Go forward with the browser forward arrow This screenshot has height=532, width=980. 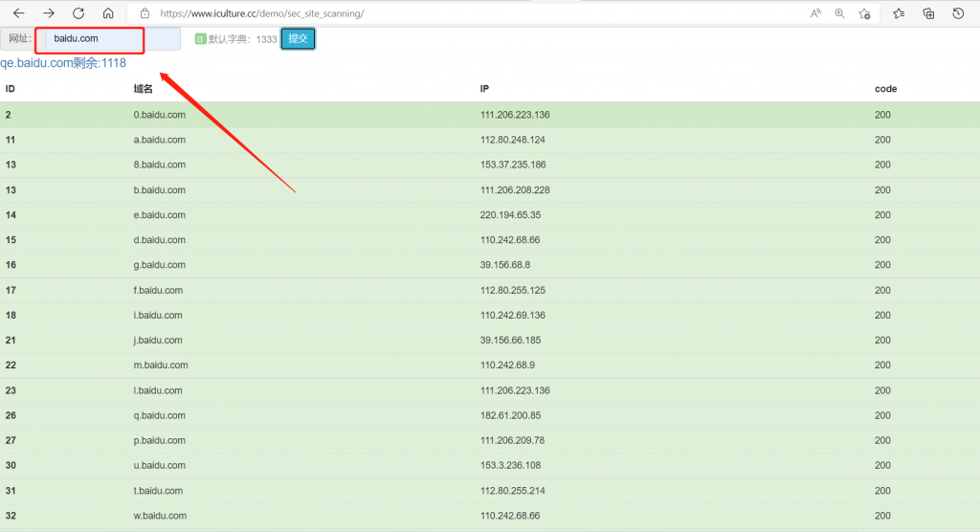[49, 13]
